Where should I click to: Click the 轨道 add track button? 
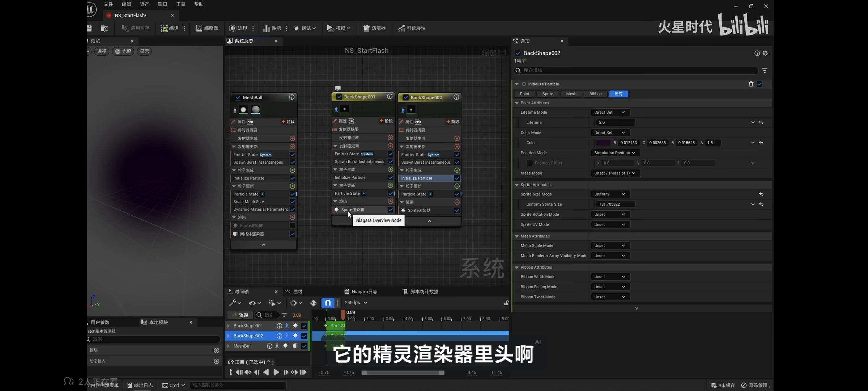(x=240, y=315)
